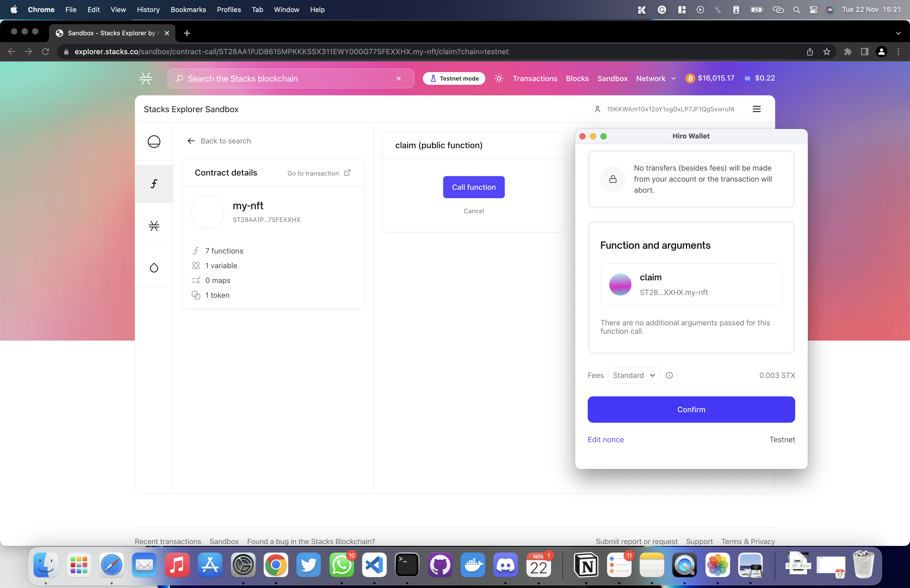Click the fees info icon in wallet
Screen dimensions: 910x588
(669, 375)
